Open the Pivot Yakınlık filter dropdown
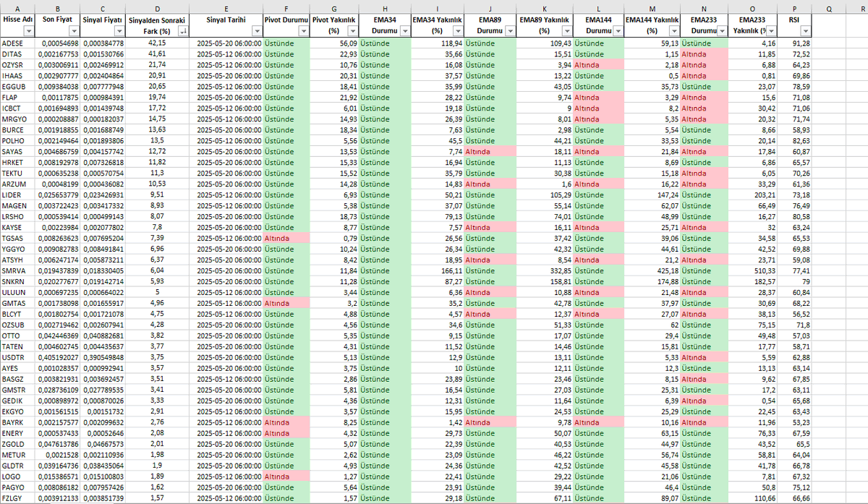Image resolution: width=868 pixels, height=504 pixels. 353,32
